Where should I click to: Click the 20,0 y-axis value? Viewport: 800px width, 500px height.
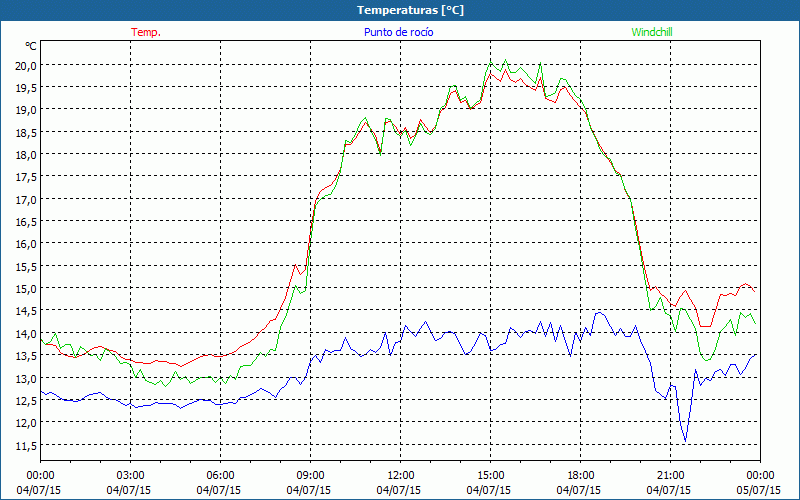pos(25,65)
